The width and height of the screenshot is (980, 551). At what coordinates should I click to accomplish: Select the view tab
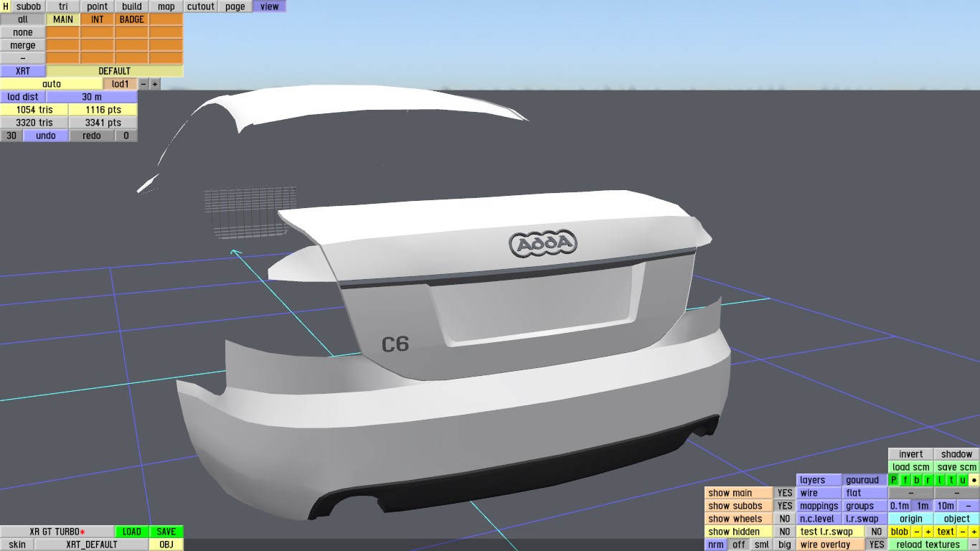point(270,6)
